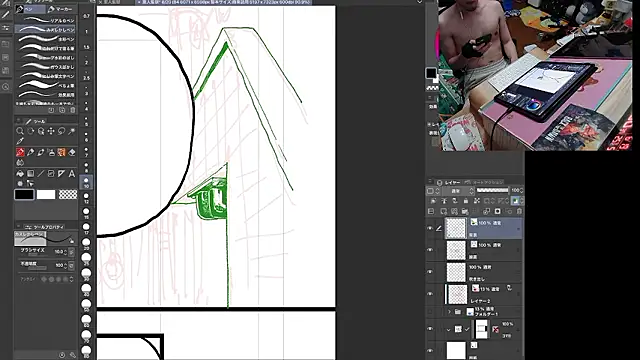Toggle set as reference layer icon
The height and width of the screenshot is (360, 640).
[x=444, y=201]
